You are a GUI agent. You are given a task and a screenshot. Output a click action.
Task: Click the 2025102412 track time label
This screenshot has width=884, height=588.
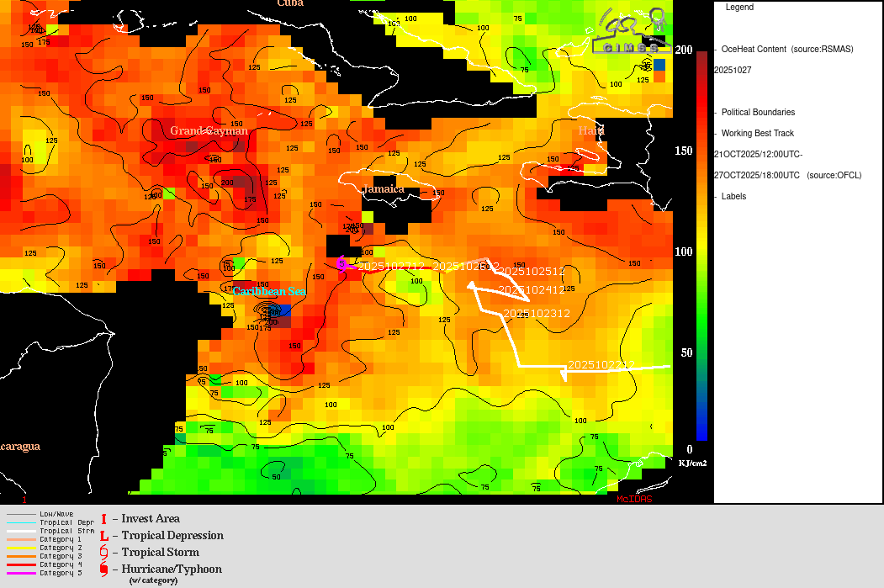tap(532, 289)
